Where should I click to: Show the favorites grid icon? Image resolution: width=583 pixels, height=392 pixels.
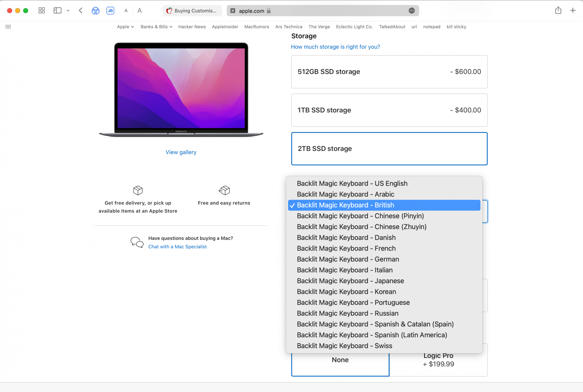[8, 27]
